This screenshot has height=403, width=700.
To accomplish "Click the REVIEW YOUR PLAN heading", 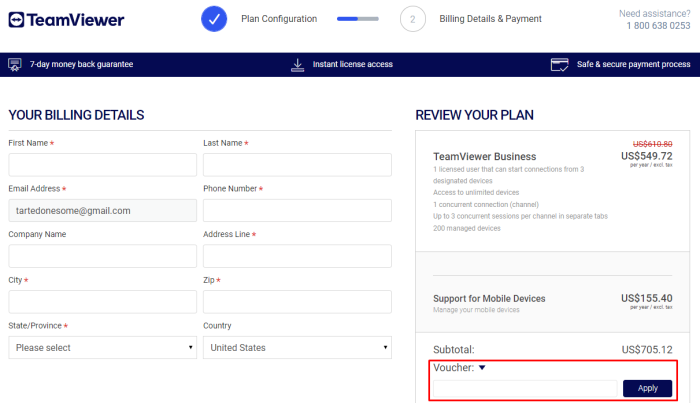I will (475, 115).
